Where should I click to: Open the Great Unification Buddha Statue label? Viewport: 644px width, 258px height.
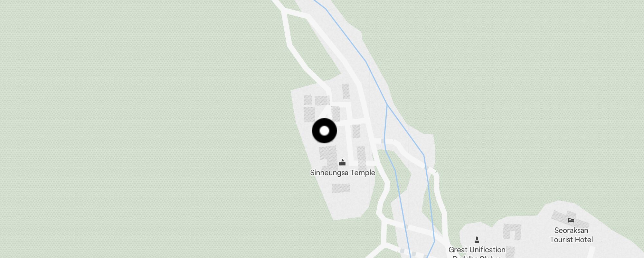[477, 253]
